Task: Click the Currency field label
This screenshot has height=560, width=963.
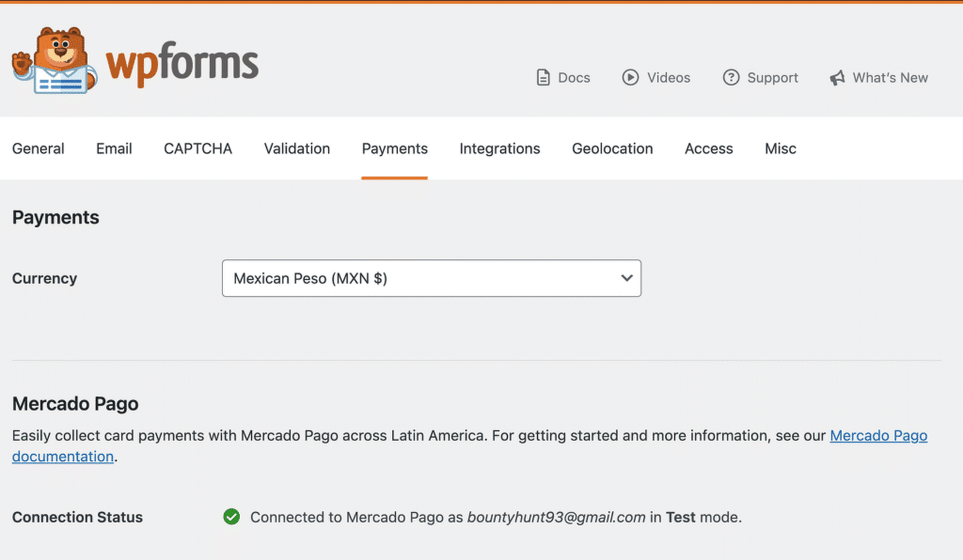Action: point(45,278)
